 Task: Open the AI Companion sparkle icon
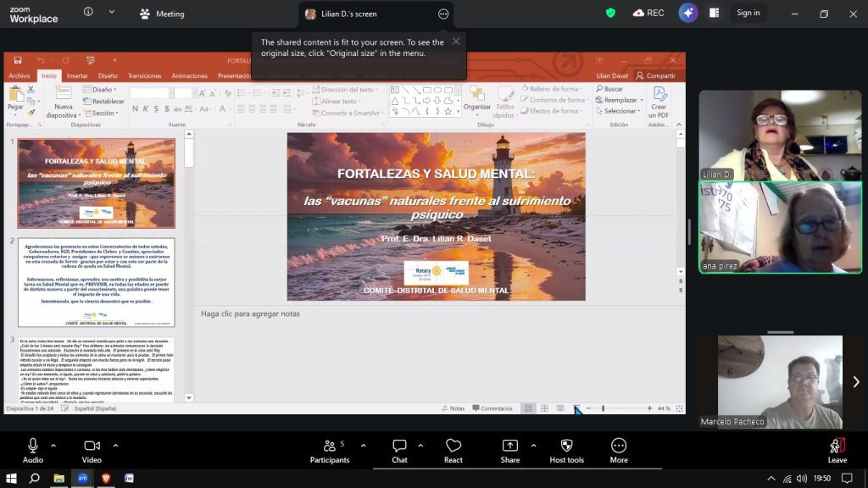[x=688, y=13]
